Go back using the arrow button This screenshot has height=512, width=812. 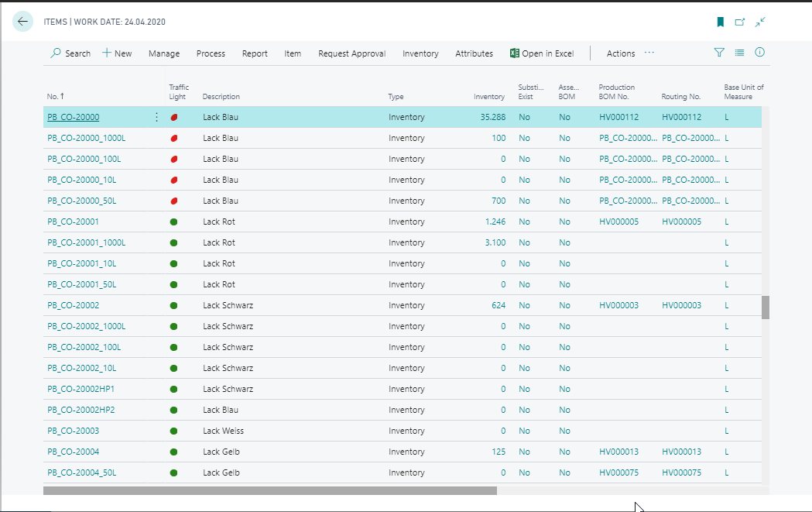(22, 22)
